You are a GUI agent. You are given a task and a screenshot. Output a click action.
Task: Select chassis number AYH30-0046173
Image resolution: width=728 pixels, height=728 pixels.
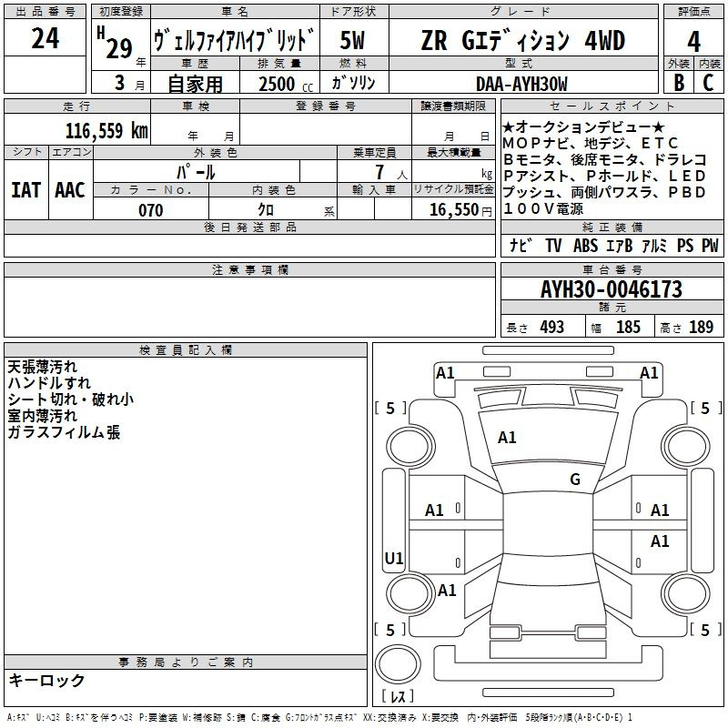pyautogui.click(x=612, y=289)
